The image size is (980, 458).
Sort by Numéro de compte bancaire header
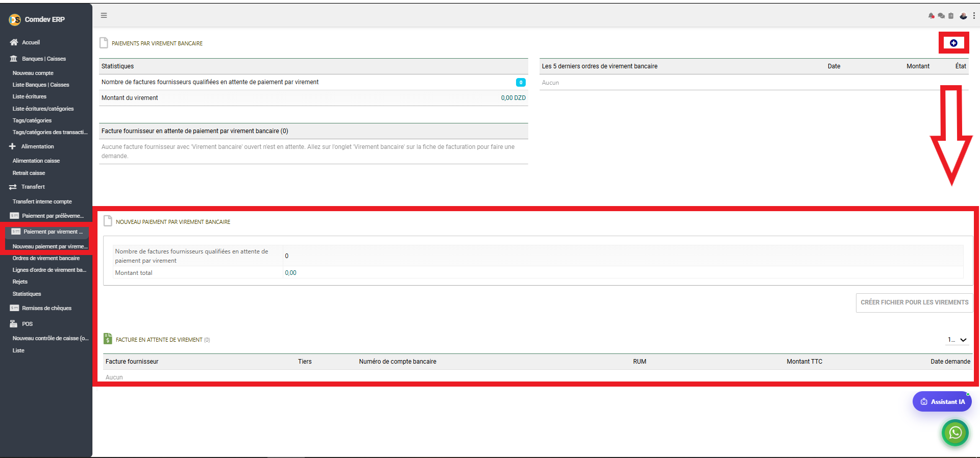coord(398,362)
